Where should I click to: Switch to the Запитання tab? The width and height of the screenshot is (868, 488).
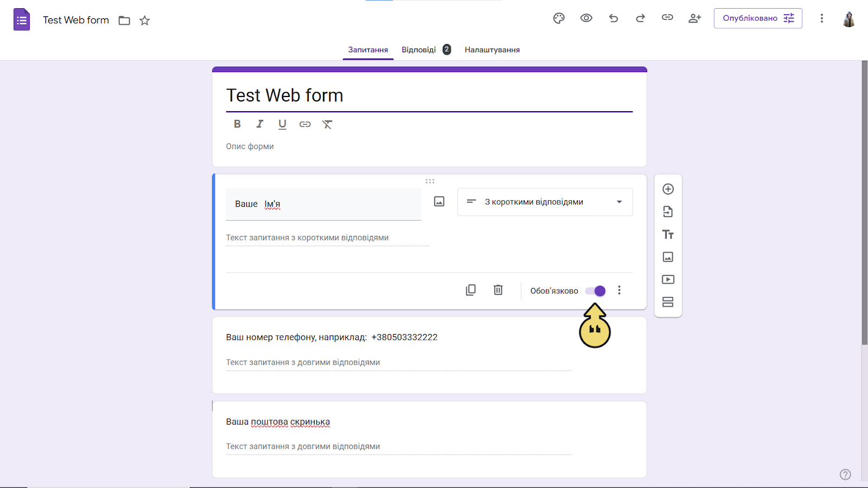(368, 49)
